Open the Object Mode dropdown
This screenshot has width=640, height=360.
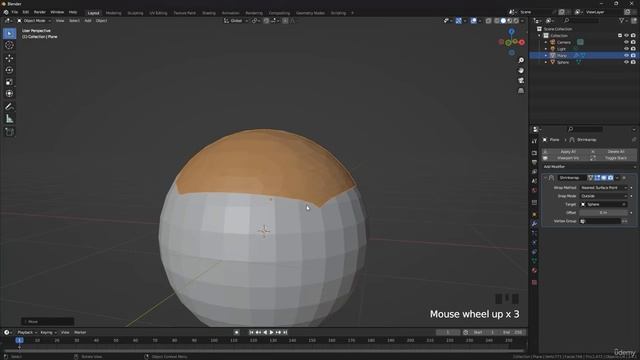(x=34, y=21)
